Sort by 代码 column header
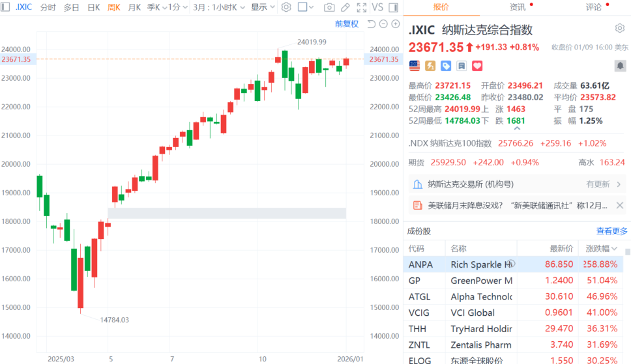This screenshot has width=631, height=364. [x=416, y=249]
